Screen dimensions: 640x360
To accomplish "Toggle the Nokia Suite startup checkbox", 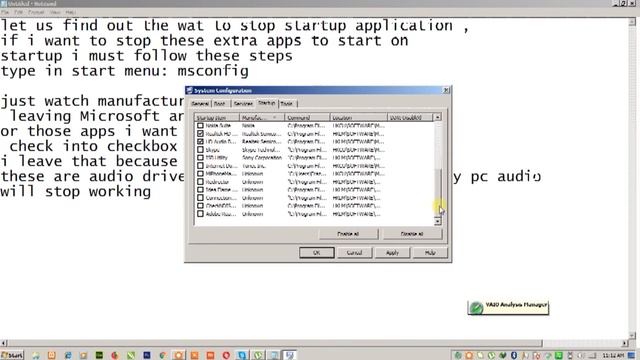I will 200,125.
